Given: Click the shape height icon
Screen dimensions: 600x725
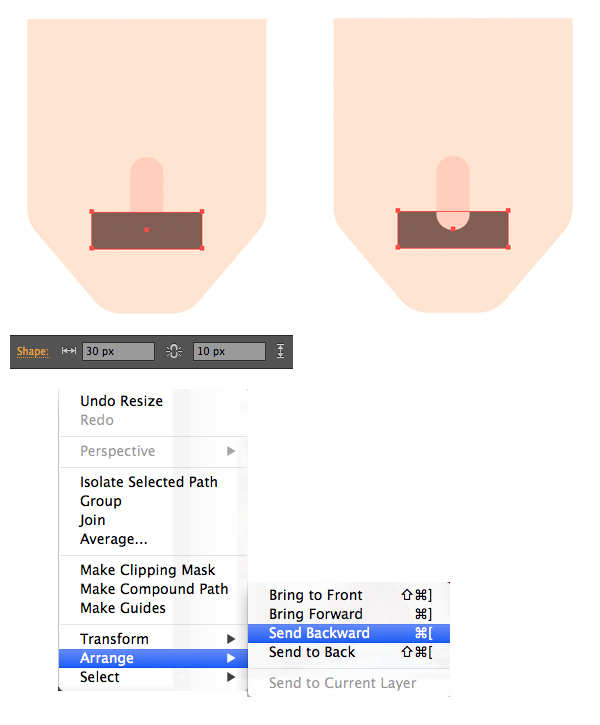Looking at the screenshot, I should point(280,351).
